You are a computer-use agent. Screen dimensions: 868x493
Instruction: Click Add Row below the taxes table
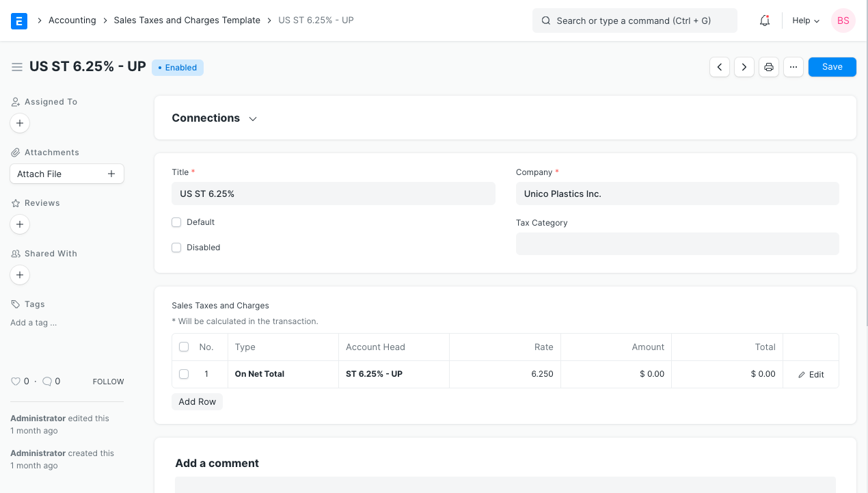197,402
